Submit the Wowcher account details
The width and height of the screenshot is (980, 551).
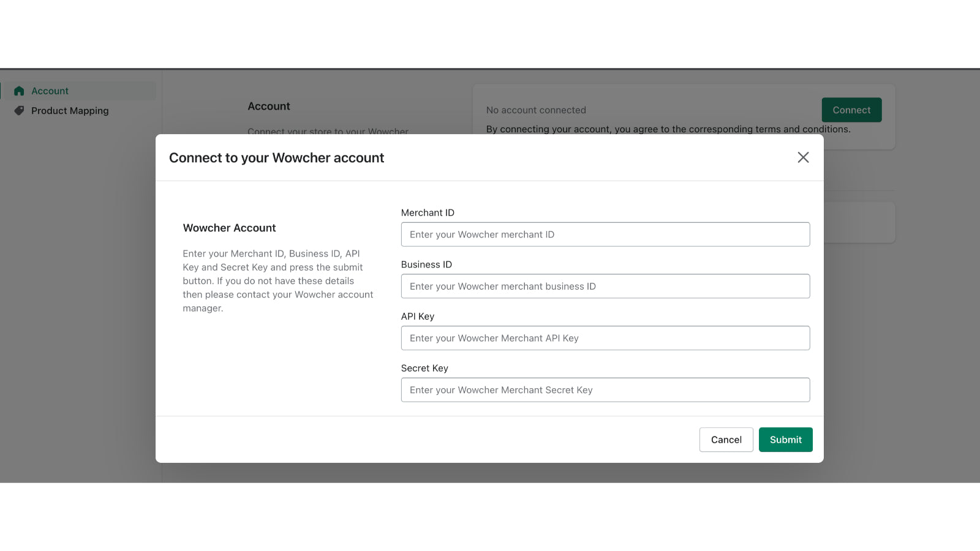pyautogui.click(x=785, y=440)
